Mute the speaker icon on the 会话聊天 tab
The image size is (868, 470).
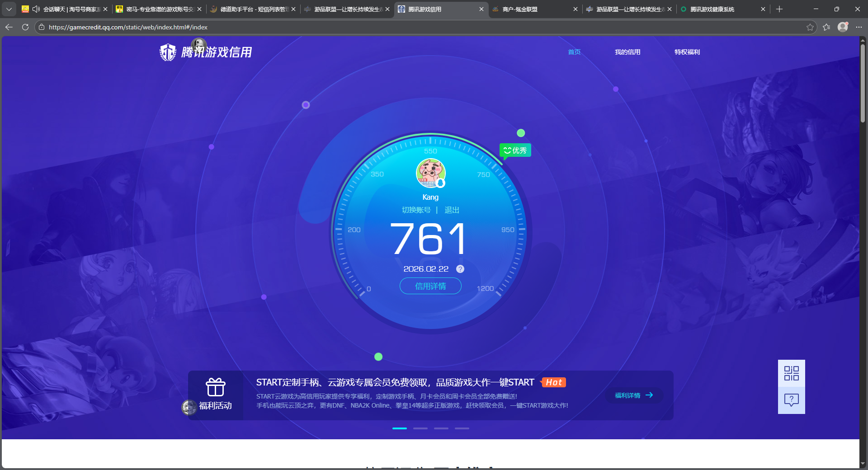[x=36, y=9]
